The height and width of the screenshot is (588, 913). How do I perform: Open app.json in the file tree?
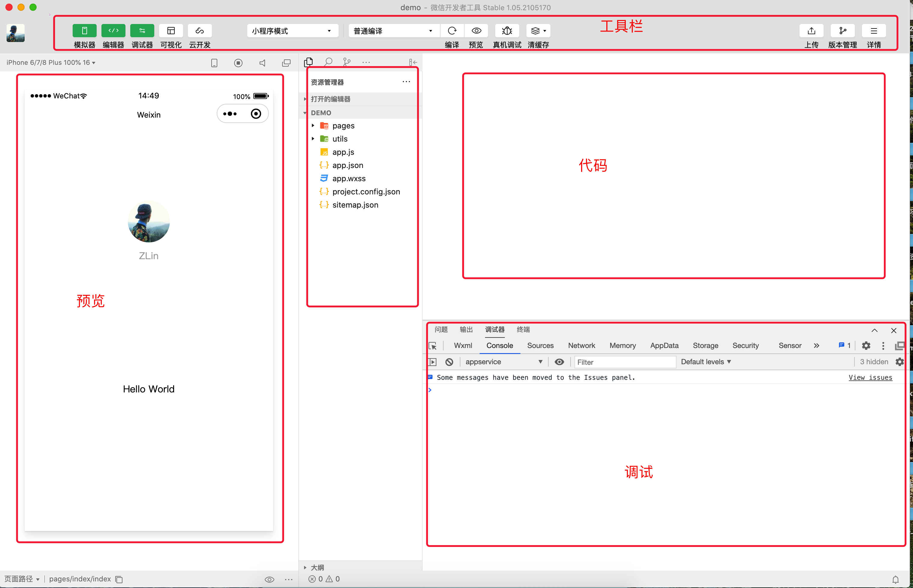347,165
